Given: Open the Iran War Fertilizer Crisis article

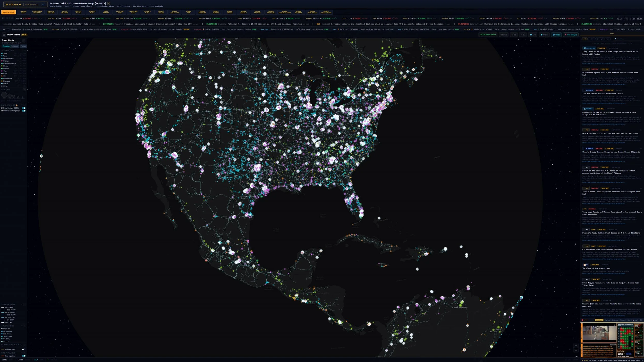Looking at the screenshot, I should coord(602,94).
